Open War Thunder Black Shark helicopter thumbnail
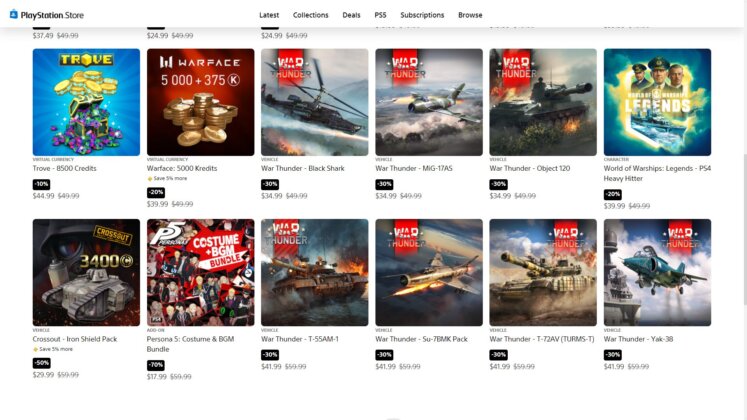Screen dimensions: 747x420 coord(314,102)
